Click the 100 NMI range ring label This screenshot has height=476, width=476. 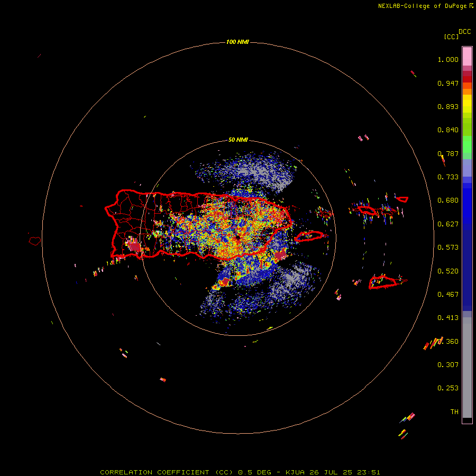pyautogui.click(x=237, y=42)
